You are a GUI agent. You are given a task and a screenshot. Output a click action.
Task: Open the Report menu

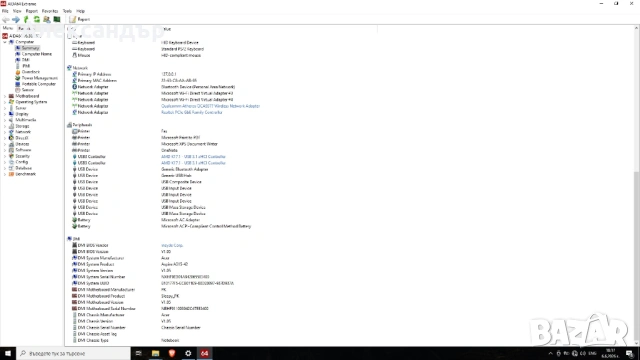[31, 11]
